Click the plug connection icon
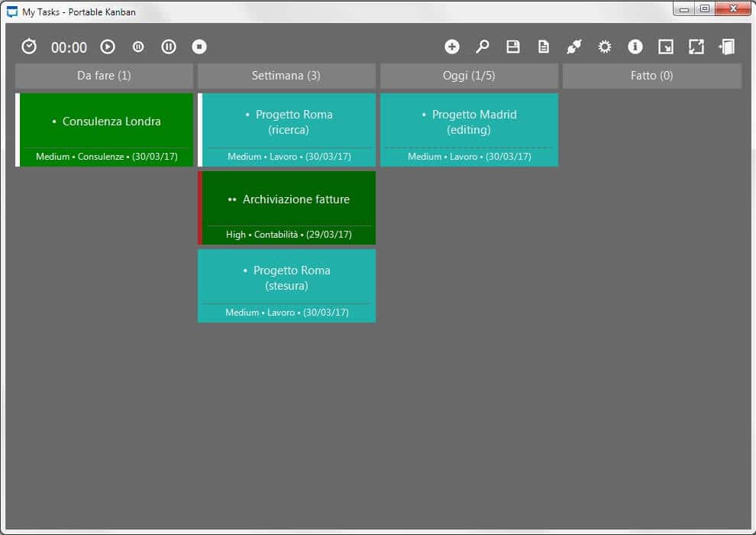756x535 pixels. [574, 47]
